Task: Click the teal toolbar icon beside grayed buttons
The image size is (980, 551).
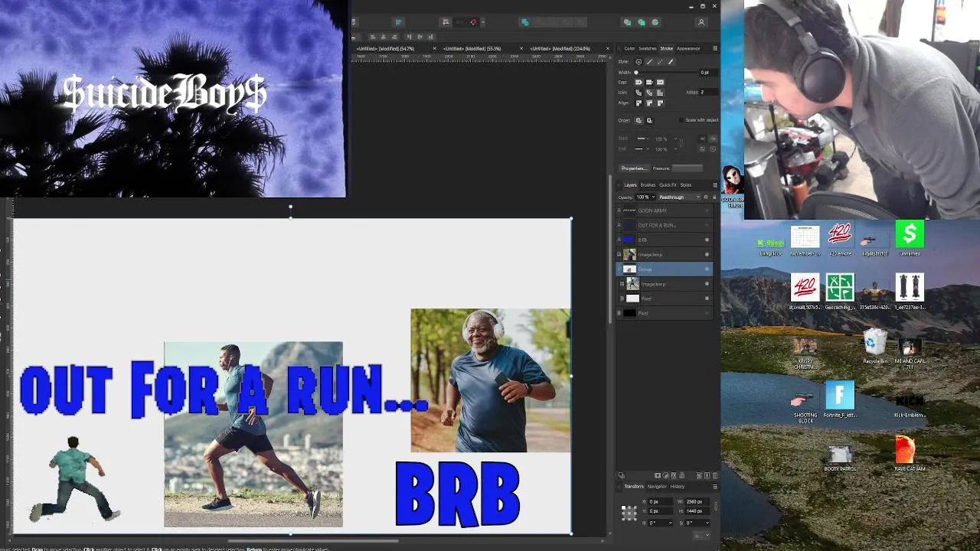Action: click(524, 22)
